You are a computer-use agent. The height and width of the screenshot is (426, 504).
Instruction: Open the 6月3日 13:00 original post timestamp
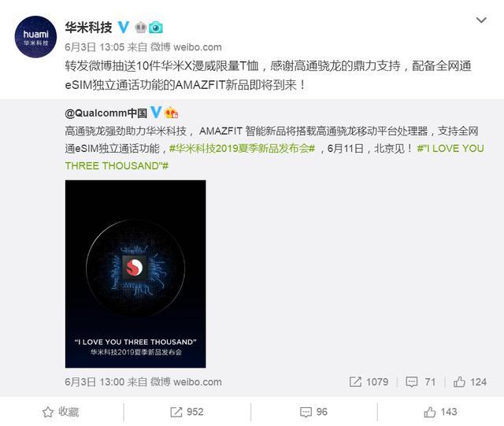[x=94, y=382]
